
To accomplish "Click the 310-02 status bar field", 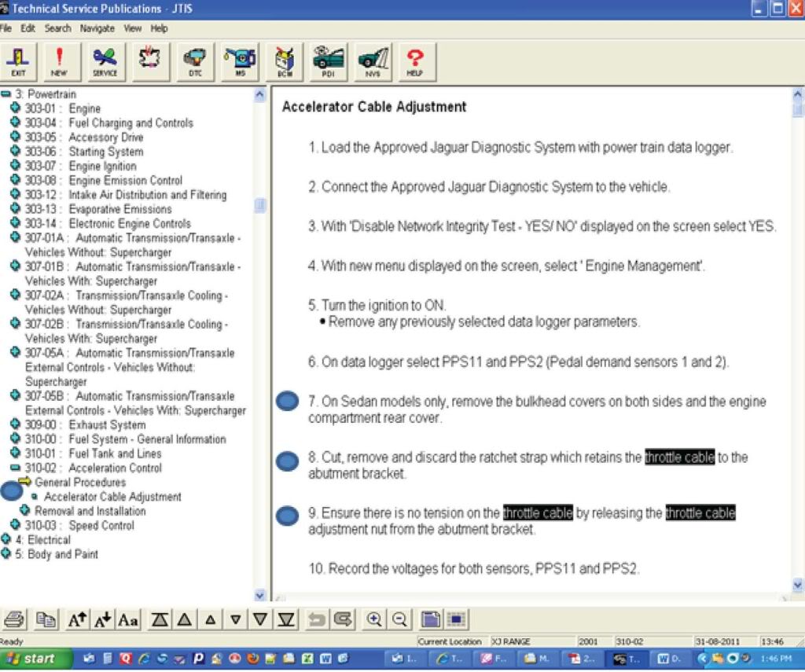I will [x=652, y=641].
